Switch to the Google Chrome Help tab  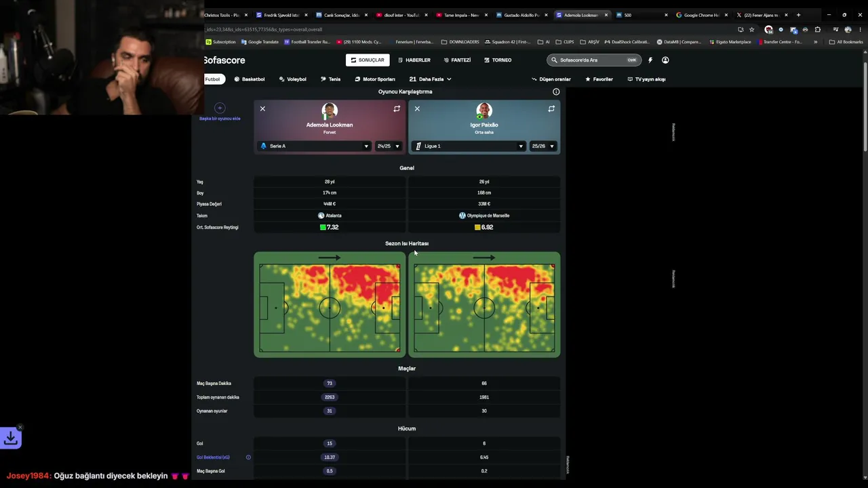click(701, 15)
